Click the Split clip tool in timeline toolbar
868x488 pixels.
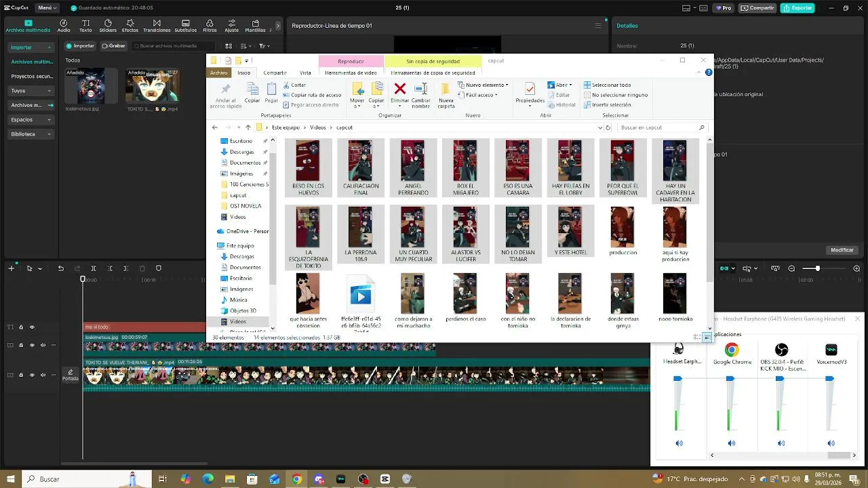(94, 268)
